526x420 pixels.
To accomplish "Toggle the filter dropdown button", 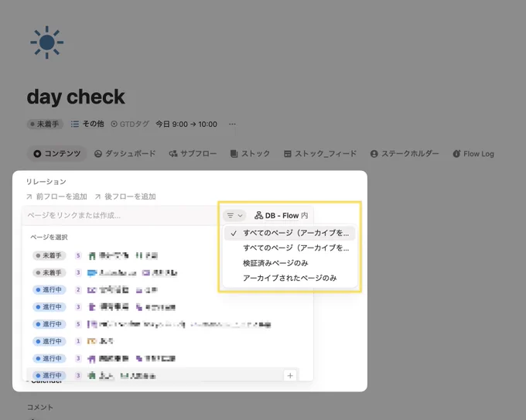I will tap(234, 215).
